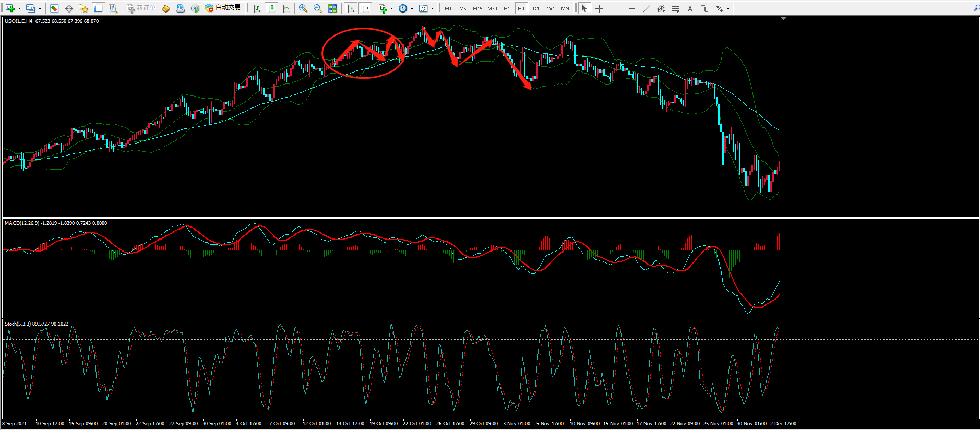Toggle chart Auto Scroll
This screenshot has height=430, width=980.
351,8
